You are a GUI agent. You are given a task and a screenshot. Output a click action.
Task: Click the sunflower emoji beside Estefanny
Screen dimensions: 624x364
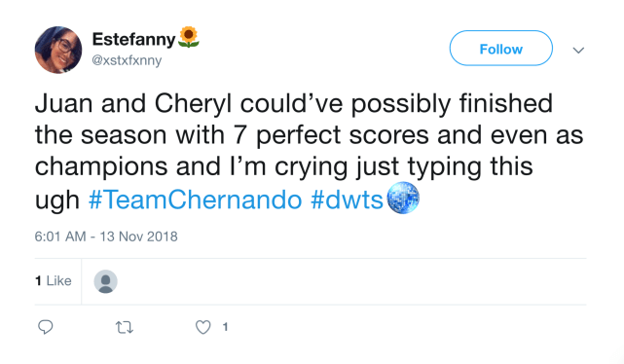click(x=189, y=37)
